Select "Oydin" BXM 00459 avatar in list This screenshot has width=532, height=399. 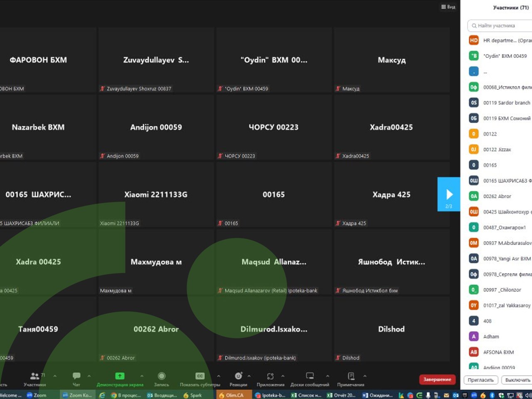click(x=474, y=56)
